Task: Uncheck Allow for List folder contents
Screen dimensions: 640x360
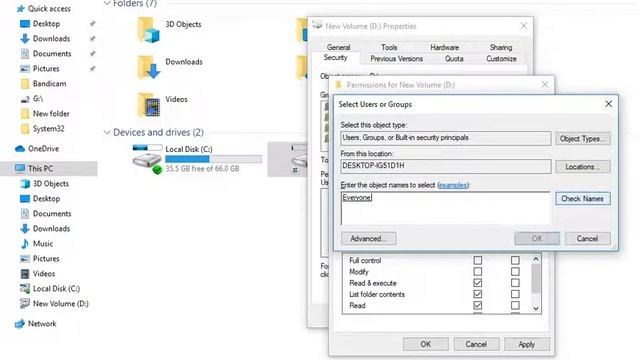Action: [478, 294]
